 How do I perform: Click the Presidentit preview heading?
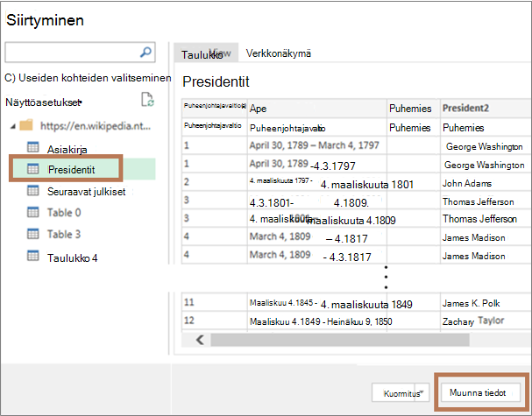click(x=216, y=81)
